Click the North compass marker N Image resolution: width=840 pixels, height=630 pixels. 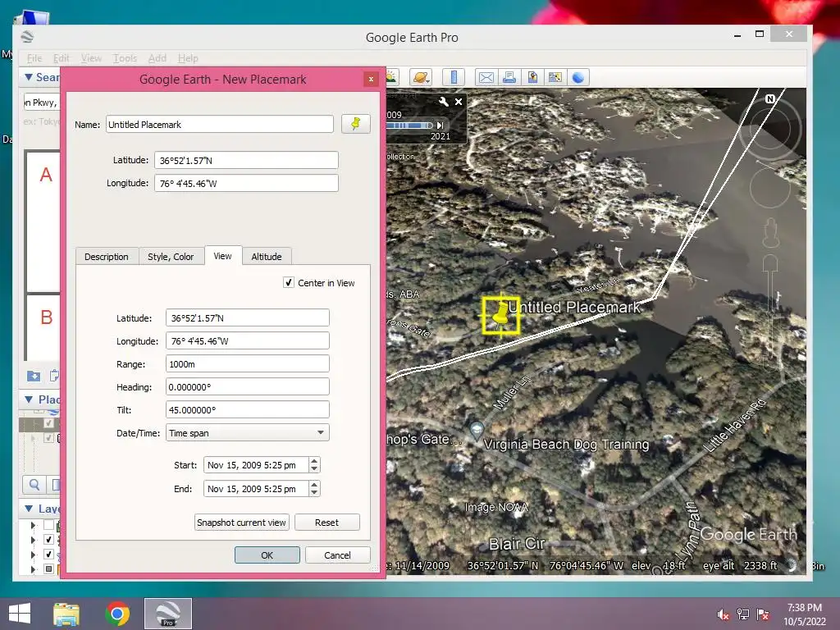[x=769, y=98]
